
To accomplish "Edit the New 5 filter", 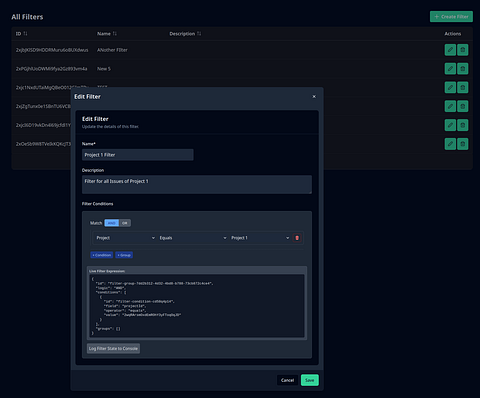I will pos(450,69).
